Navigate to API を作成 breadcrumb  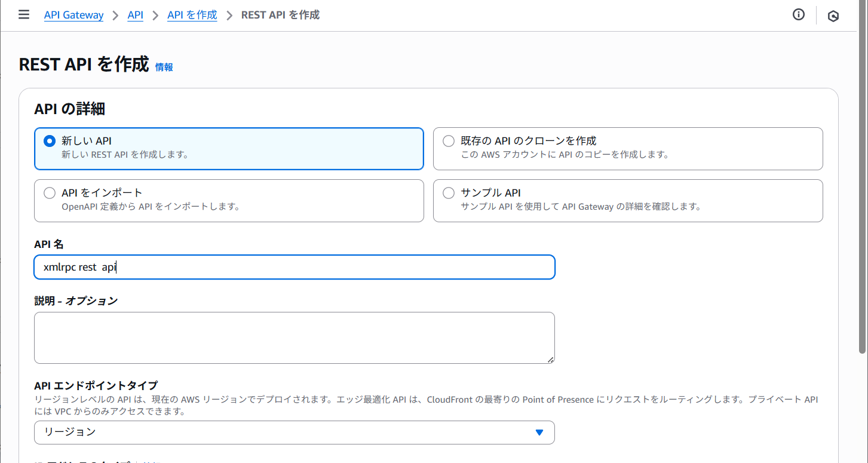[x=192, y=15]
